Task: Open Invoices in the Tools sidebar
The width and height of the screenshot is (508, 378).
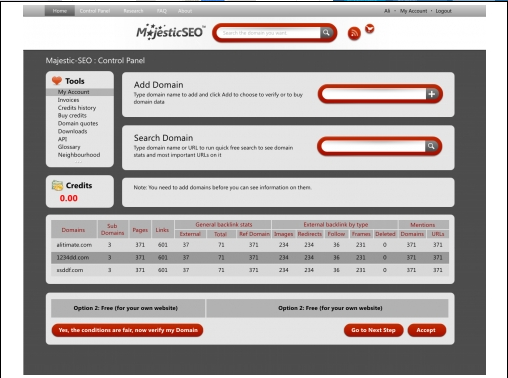Action: 68,100
